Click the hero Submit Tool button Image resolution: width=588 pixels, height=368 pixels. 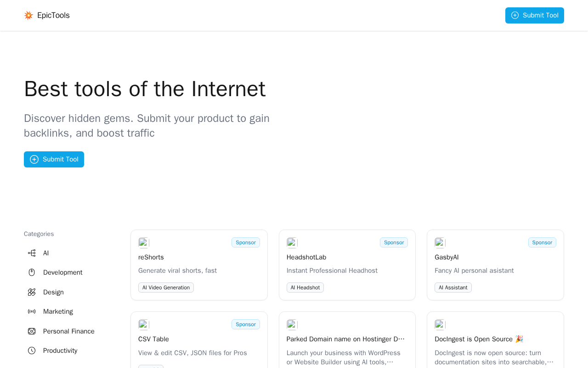(x=54, y=159)
